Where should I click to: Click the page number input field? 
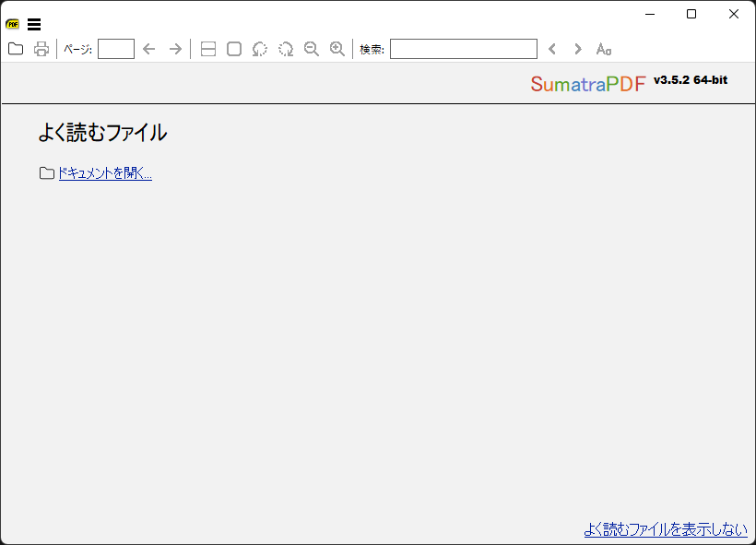(116, 49)
